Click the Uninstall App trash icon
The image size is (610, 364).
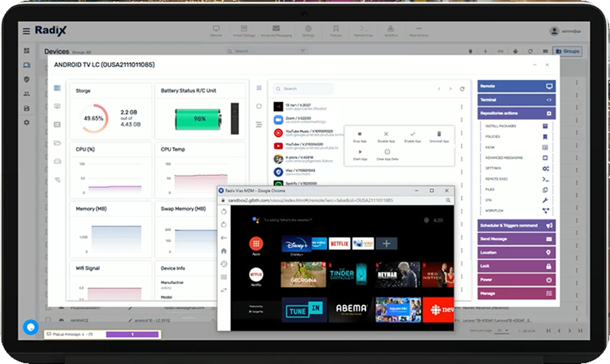tap(439, 134)
